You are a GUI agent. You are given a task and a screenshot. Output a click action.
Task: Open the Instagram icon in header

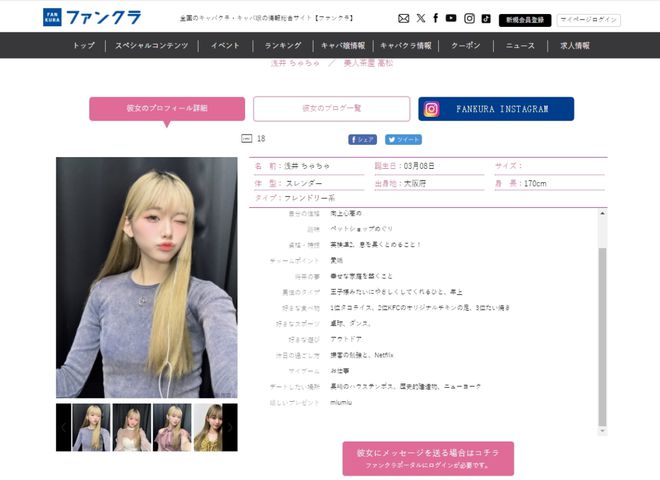click(469, 18)
